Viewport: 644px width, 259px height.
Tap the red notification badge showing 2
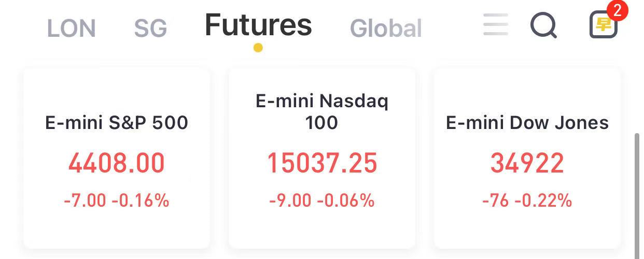(x=617, y=10)
